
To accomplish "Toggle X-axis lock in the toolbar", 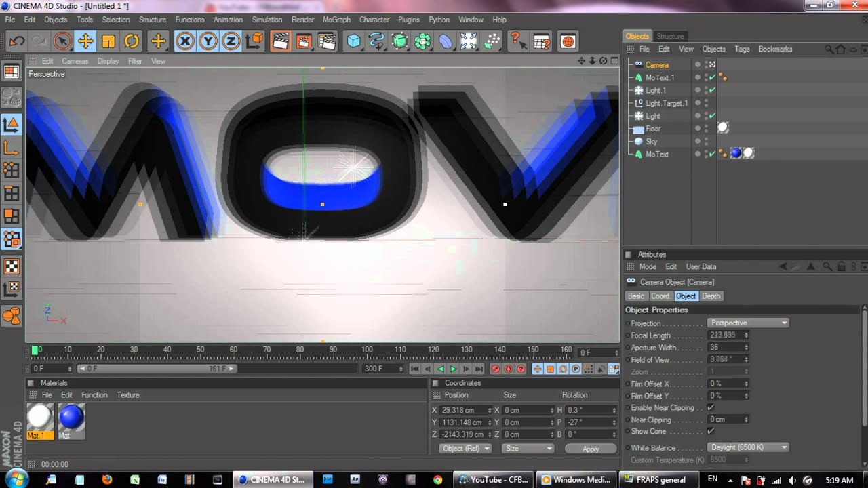I will (184, 41).
